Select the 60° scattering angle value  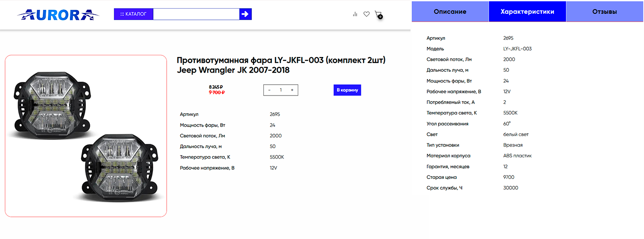[507, 124]
